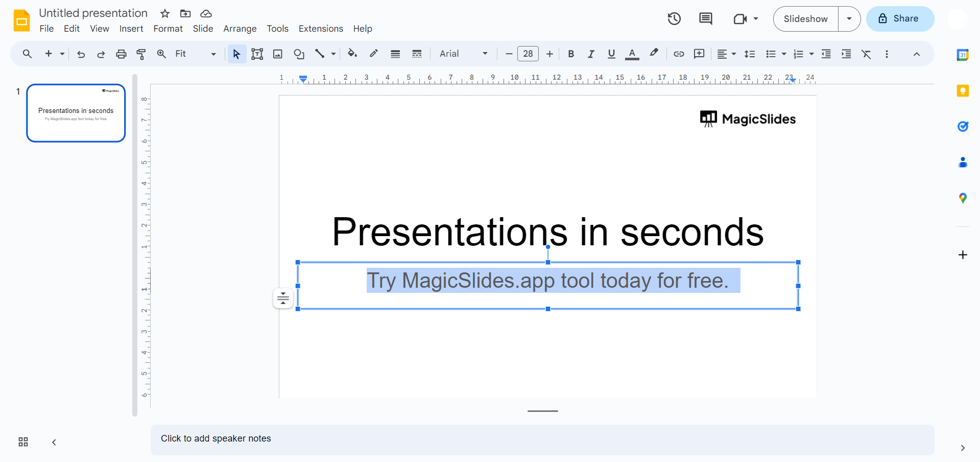Screen dimensions: 980x462
Task: Decrease font size with minus button
Action: 509,54
